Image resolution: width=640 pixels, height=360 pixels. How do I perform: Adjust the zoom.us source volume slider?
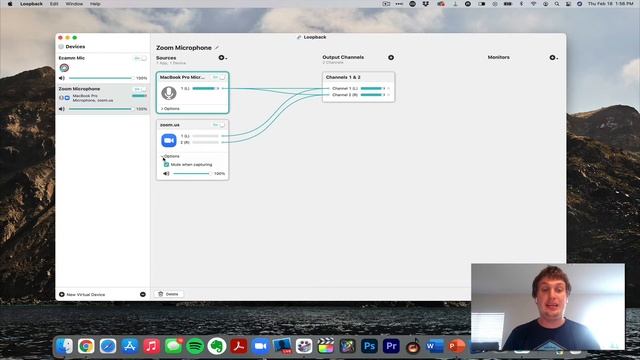click(x=192, y=173)
